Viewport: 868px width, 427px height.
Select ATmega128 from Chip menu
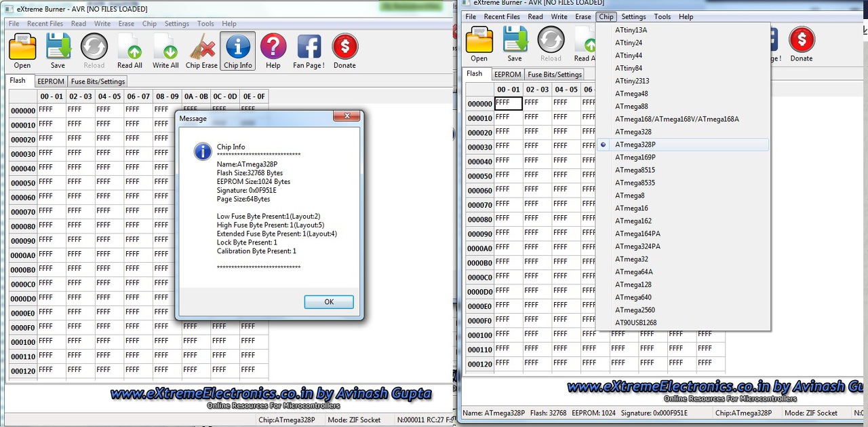coord(683,284)
